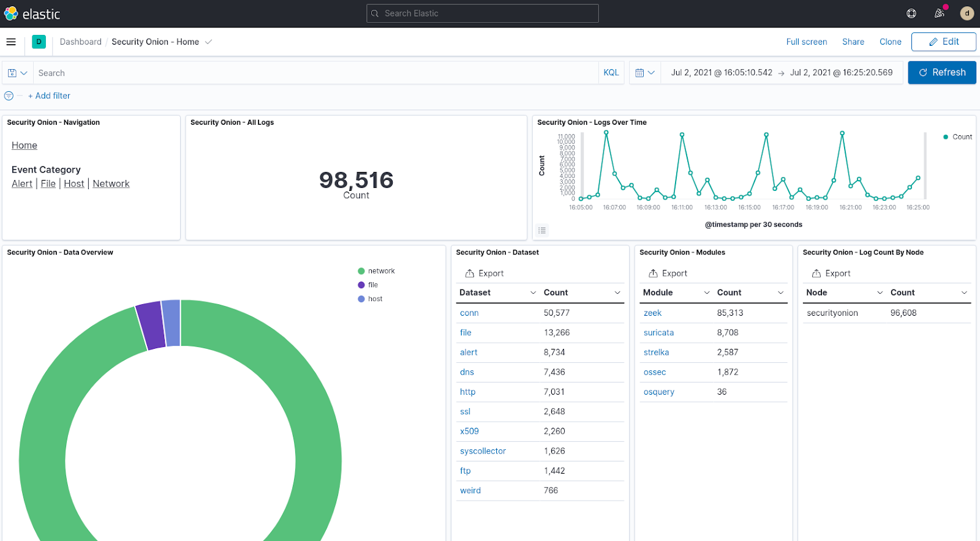Open Dataset table Count column menu

617,293
